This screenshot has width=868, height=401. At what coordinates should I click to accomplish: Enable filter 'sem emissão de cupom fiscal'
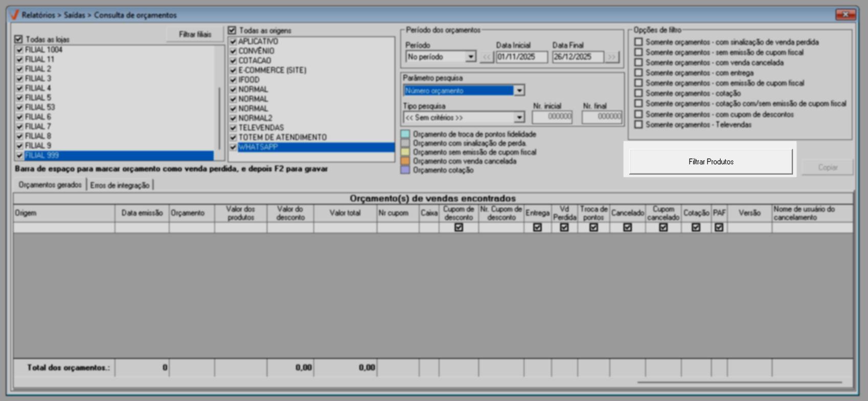point(638,52)
